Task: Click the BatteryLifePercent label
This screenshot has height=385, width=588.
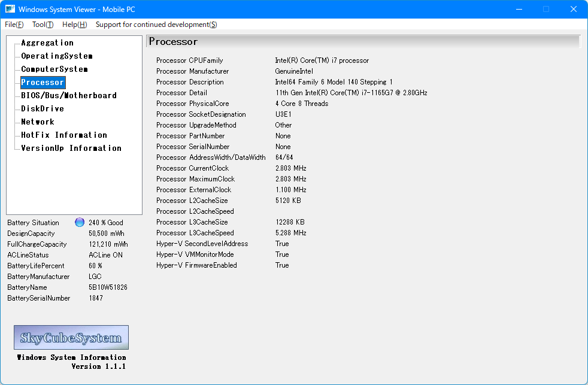Action: click(35, 266)
